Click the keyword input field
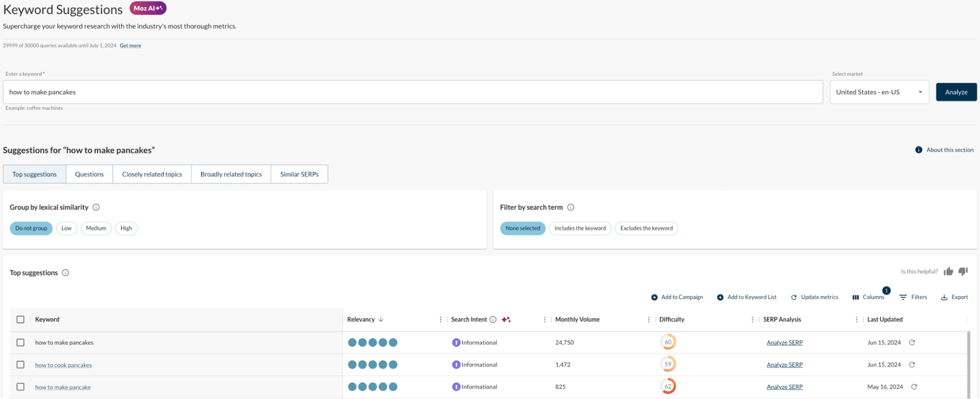 pyautogui.click(x=413, y=92)
